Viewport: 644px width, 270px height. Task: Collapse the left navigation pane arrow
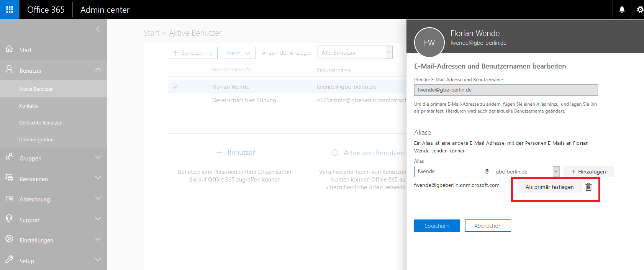[98, 29]
